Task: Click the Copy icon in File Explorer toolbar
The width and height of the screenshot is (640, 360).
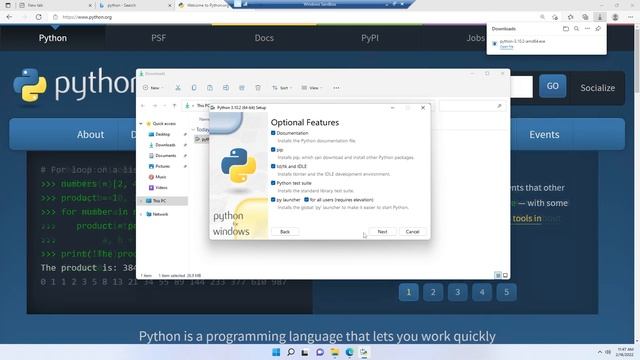Action: click(194, 88)
